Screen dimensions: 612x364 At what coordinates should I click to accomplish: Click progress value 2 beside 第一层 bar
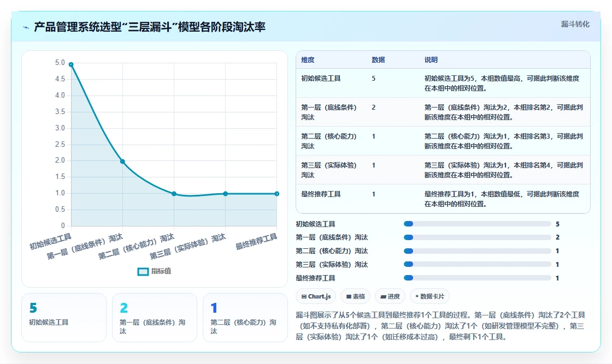(557, 237)
